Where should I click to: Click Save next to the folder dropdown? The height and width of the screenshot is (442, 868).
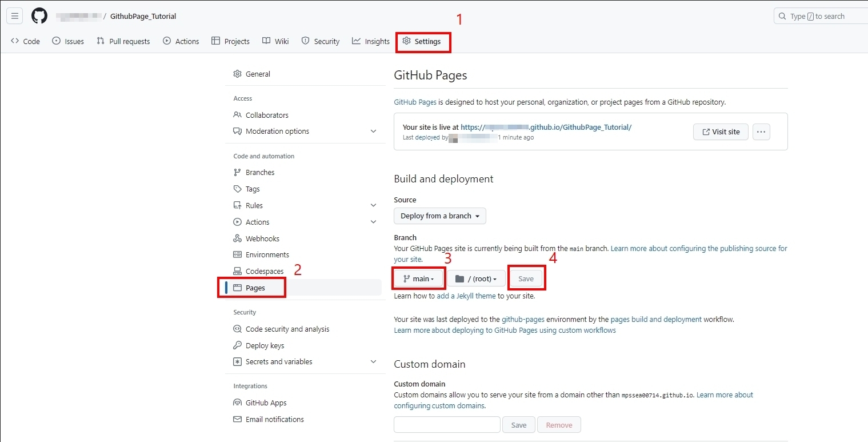pyautogui.click(x=526, y=278)
